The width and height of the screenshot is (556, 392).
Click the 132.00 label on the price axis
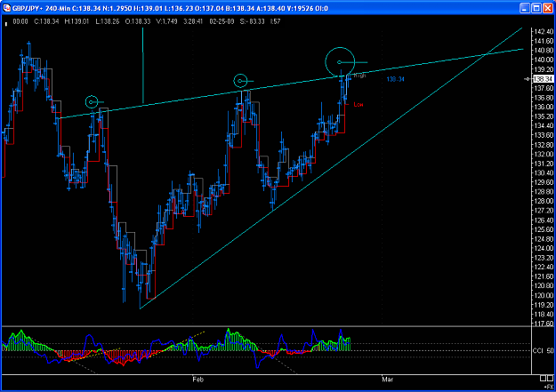click(x=544, y=154)
